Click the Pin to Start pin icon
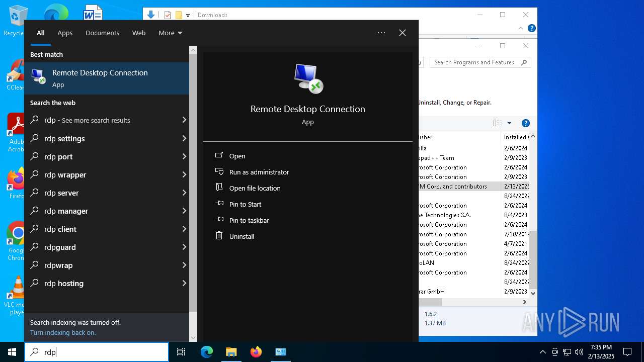Viewport: 644px width, 362px height. pos(219,204)
